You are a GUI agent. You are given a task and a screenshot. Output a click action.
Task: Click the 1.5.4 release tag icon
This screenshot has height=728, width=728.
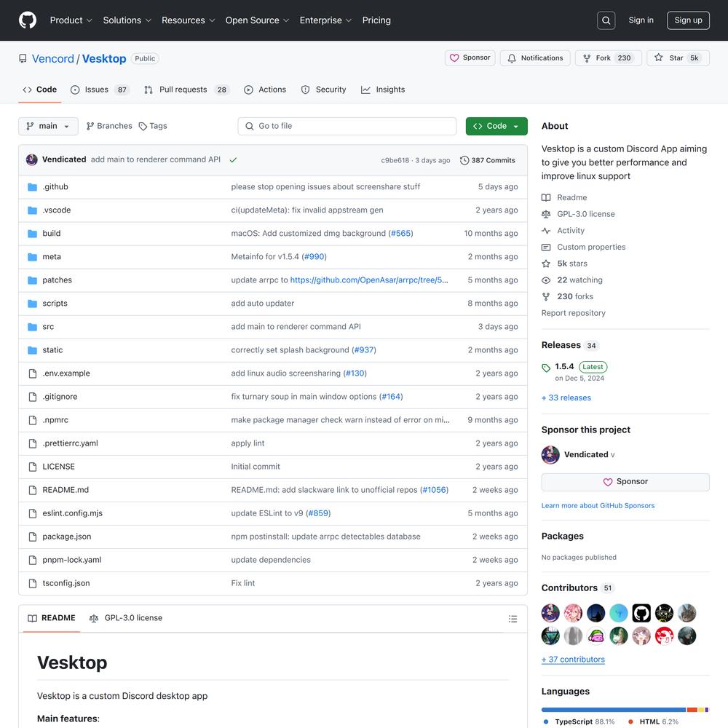tap(546, 368)
